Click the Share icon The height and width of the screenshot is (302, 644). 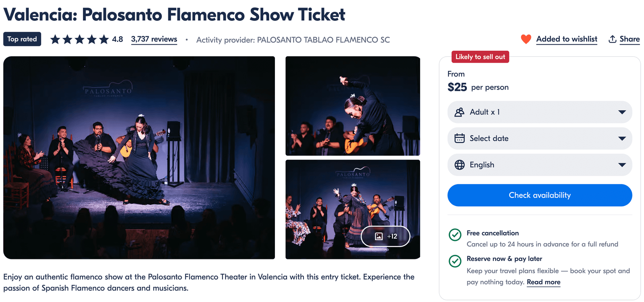point(613,39)
